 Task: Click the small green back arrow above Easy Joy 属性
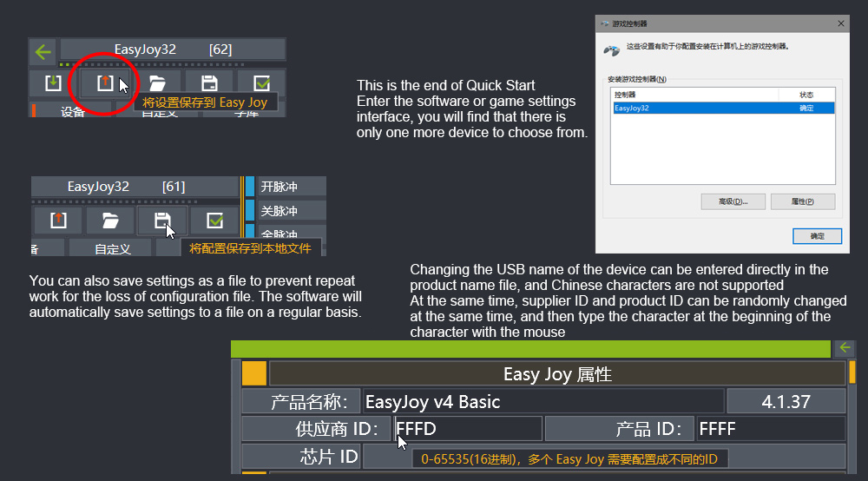[x=844, y=348]
